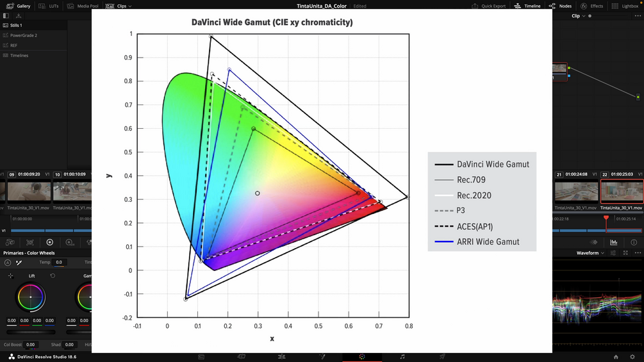Select clip 21 thumbnail in clip strip

tap(576, 192)
